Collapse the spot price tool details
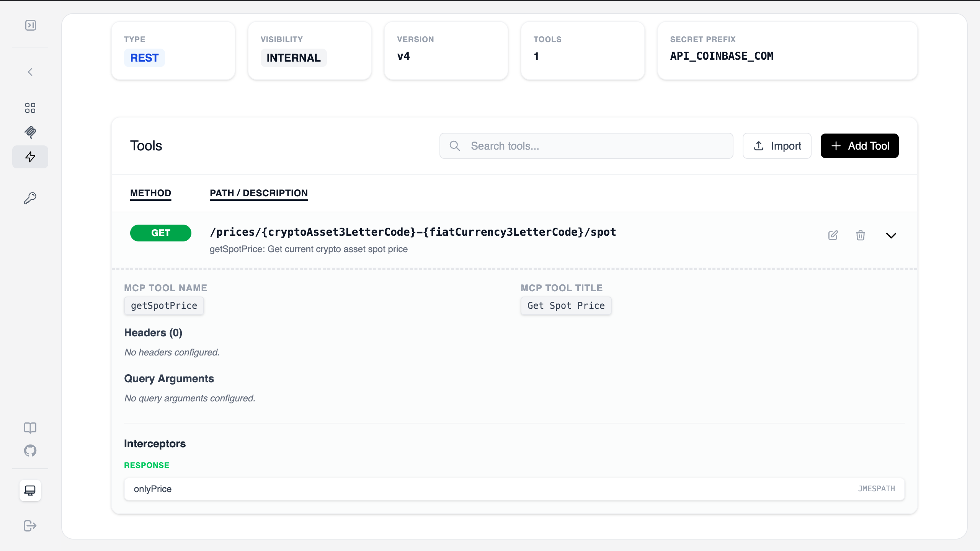This screenshot has height=551, width=980. click(891, 235)
